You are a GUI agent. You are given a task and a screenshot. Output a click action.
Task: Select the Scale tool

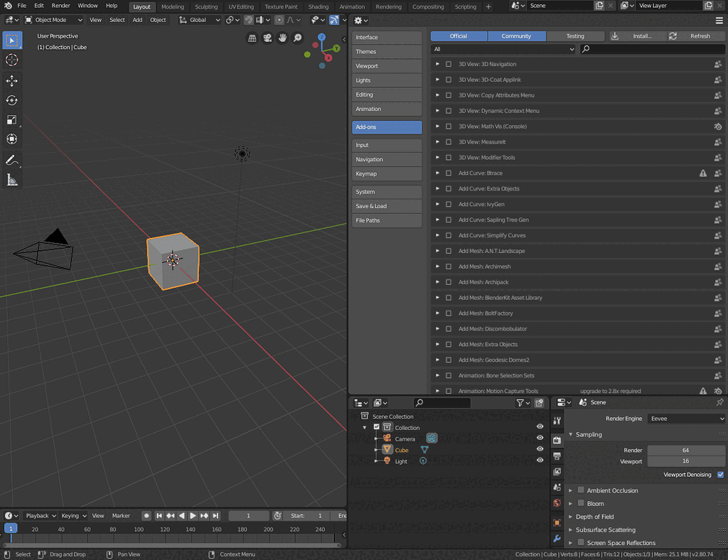point(12,119)
